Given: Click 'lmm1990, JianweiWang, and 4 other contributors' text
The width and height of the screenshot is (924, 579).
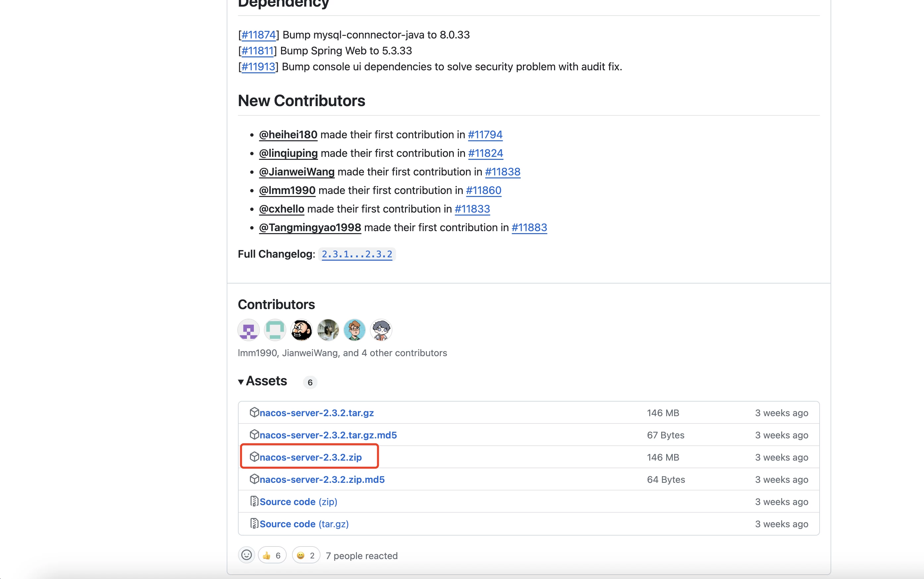Looking at the screenshot, I should (x=342, y=353).
